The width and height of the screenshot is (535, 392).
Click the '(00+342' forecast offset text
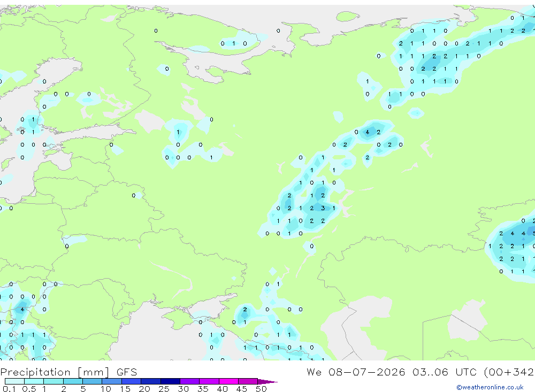(x=509, y=372)
